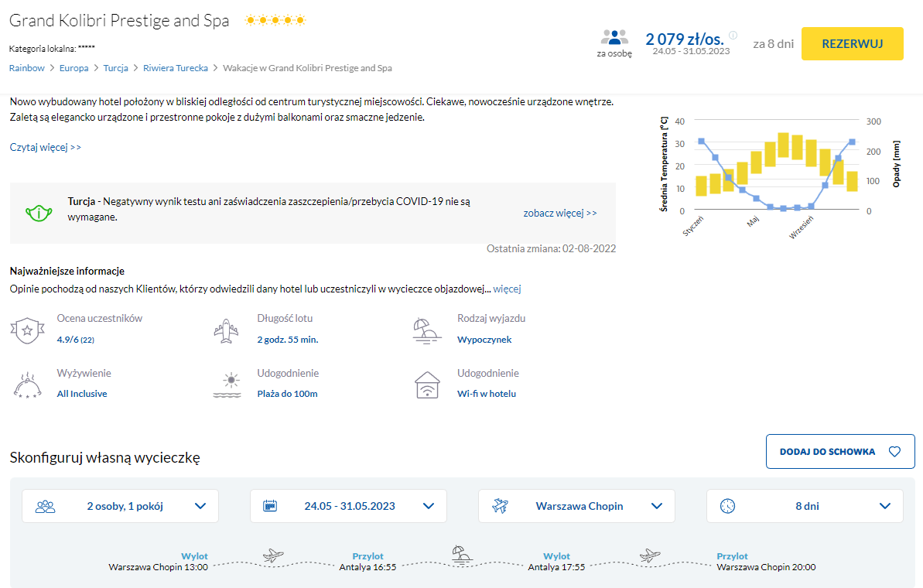The width and height of the screenshot is (923, 588).
Task: Open Riwiera Turecka breadcrumb item
Action: pos(176,68)
